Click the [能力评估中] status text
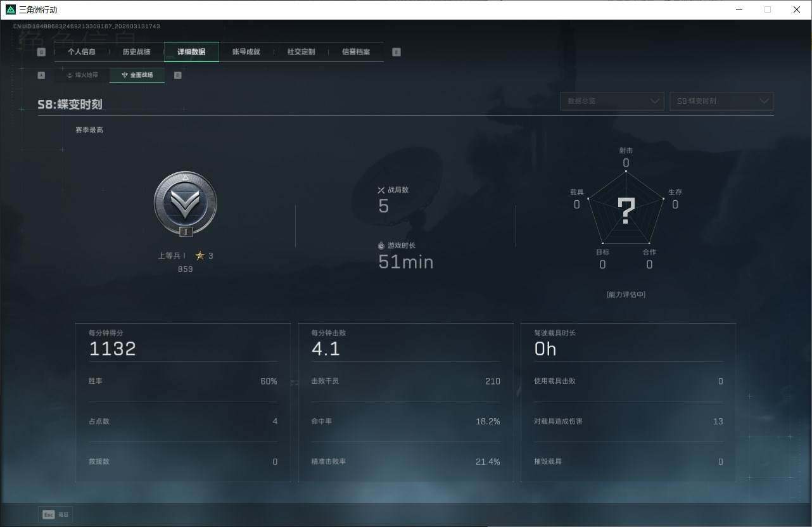This screenshot has height=527, width=812. tap(626, 295)
